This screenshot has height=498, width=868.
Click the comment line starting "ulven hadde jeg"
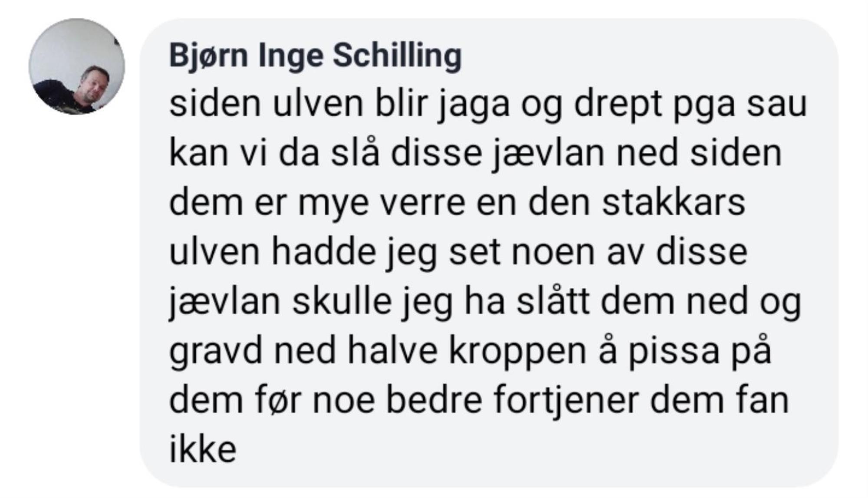pos(458,253)
